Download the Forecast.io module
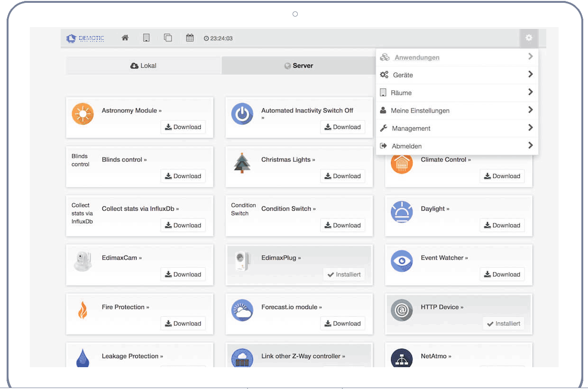The height and width of the screenshot is (389, 588). click(x=342, y=324)
